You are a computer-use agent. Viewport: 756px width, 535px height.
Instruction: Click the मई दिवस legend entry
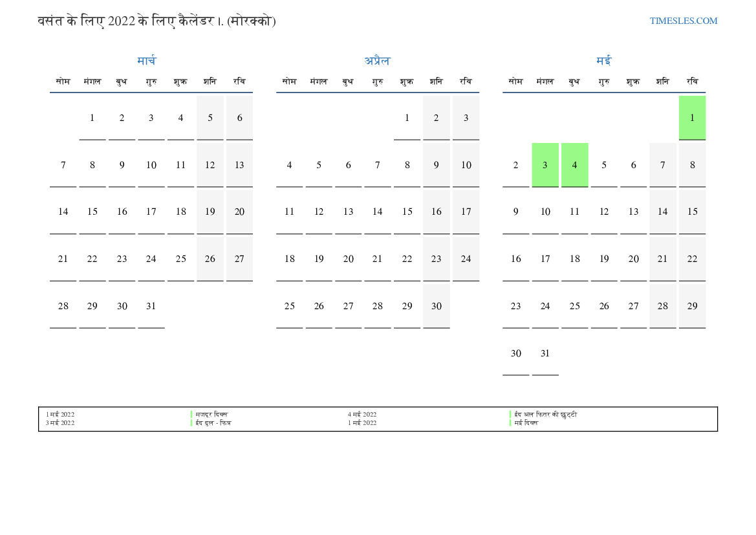coord(526,423)
